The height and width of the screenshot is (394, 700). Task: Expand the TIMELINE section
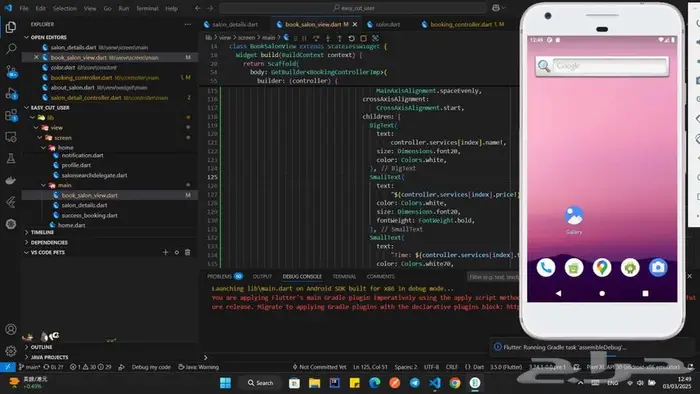[x=42, y=232]
